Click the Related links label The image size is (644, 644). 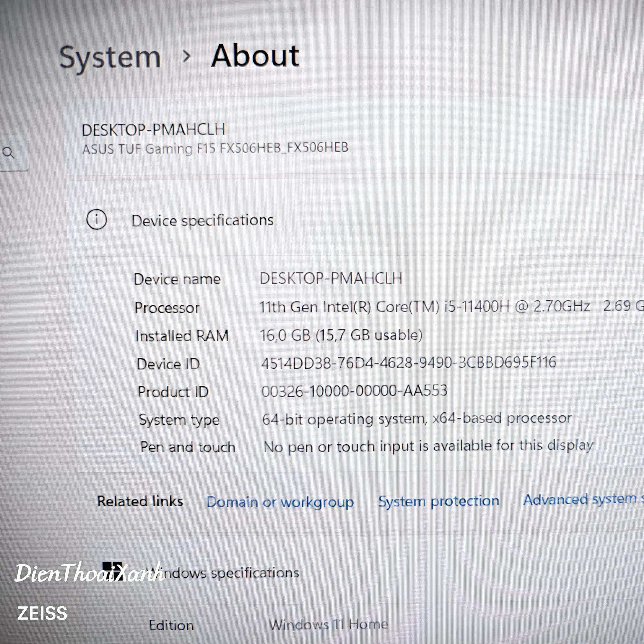(x=140, y=501)
